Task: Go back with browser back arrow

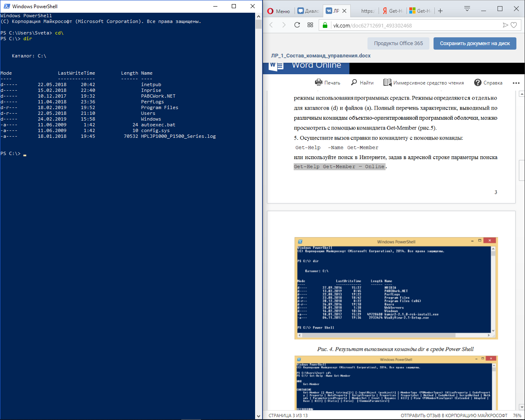Action: 271,25
